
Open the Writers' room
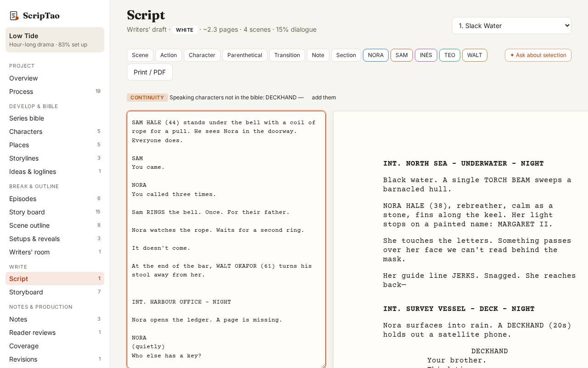pos(55,252)
